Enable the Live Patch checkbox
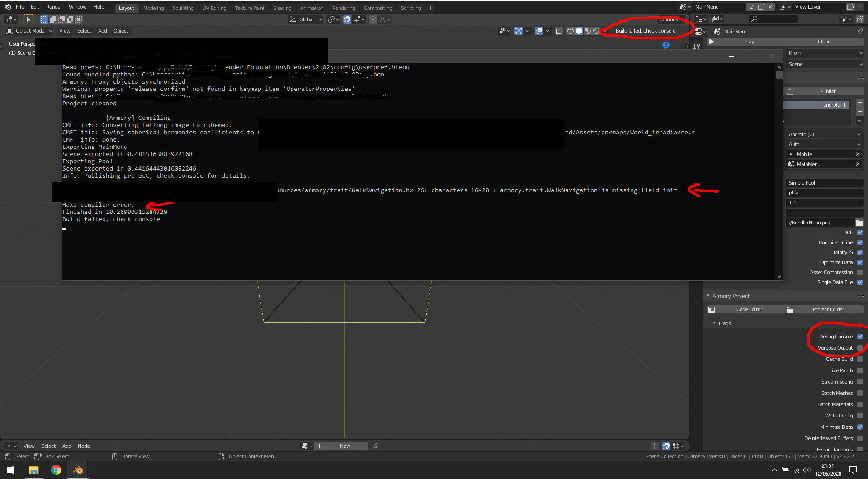 pyautogui.click(x=860, y=370)
